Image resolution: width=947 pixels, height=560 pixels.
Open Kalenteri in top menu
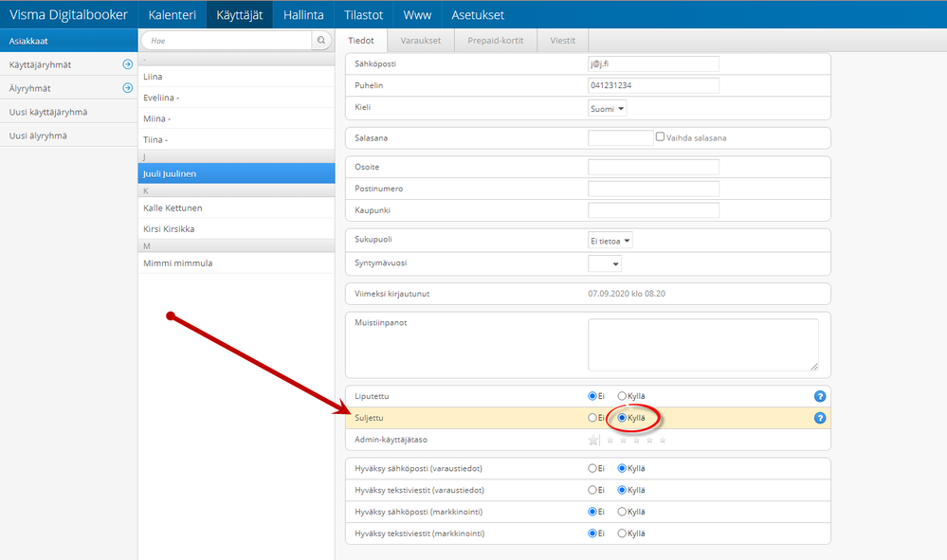[173, 14]
